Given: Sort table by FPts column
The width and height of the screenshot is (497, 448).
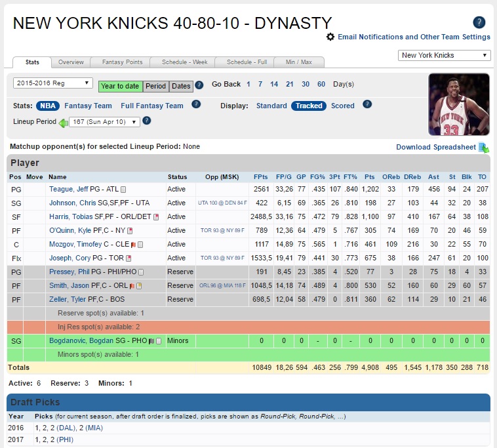Looking at the screenshot, I should pos(260,177).
